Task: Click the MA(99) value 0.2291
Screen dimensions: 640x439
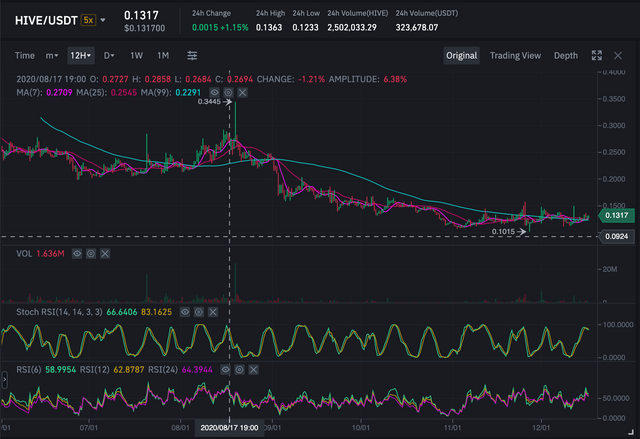Action: click(188, 93)
